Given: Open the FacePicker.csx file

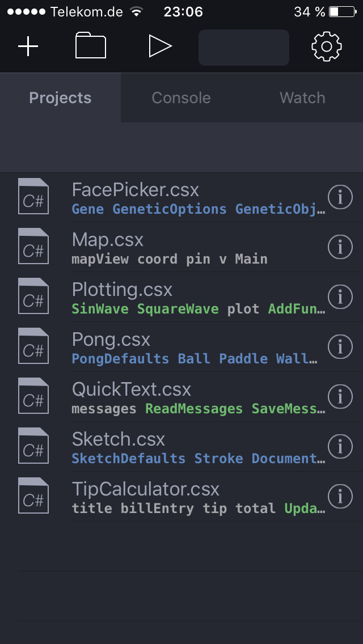Looking at the screenshot, I should click(x=136, y=190).
